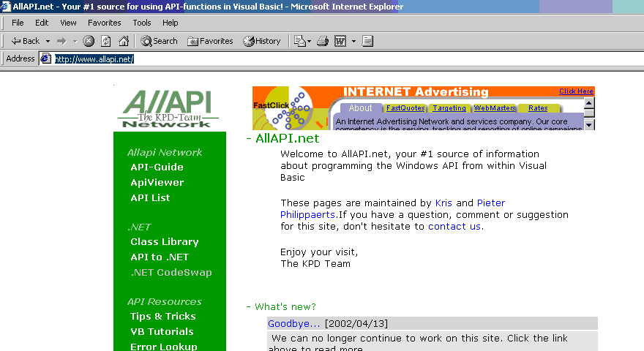The image size is (644, 351).
Task: Open the Goodbye... news link
Action: pos(293,323)
